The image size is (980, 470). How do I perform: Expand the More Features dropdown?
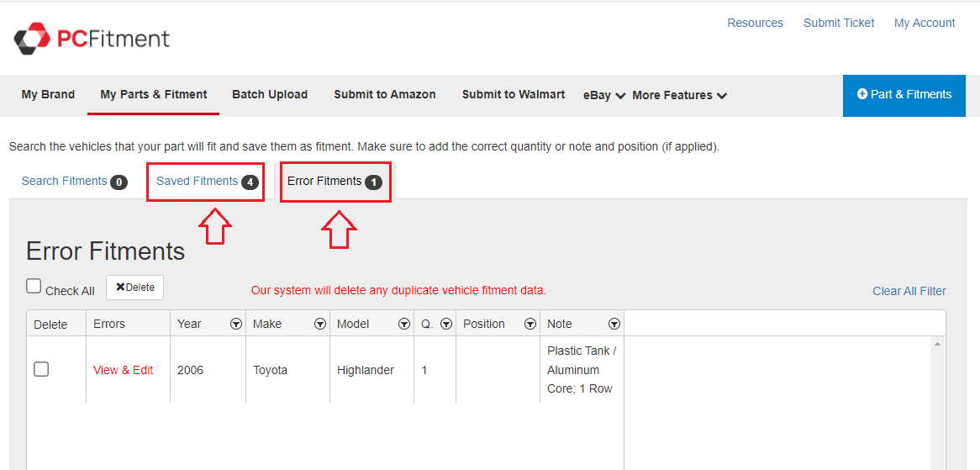click(x=679, y=95)
